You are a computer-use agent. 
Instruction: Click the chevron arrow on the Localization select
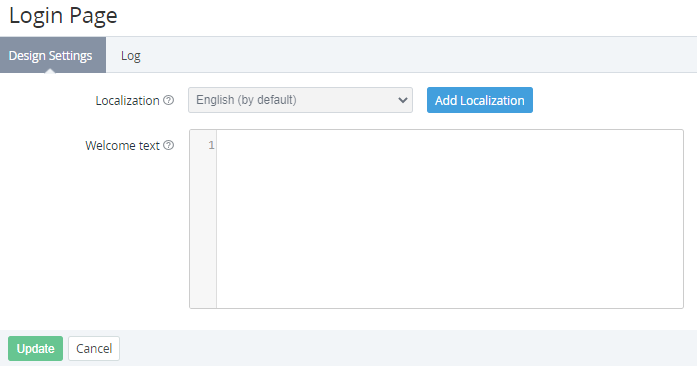point(403,100)
